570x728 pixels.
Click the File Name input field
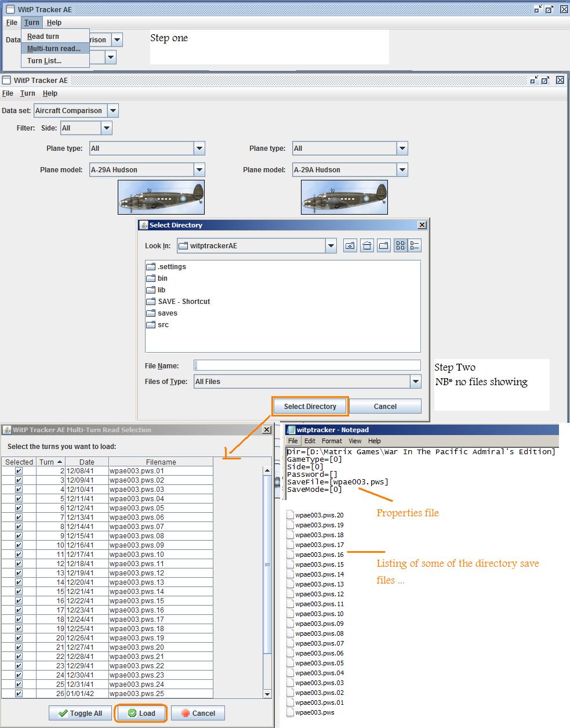(307, 365)
